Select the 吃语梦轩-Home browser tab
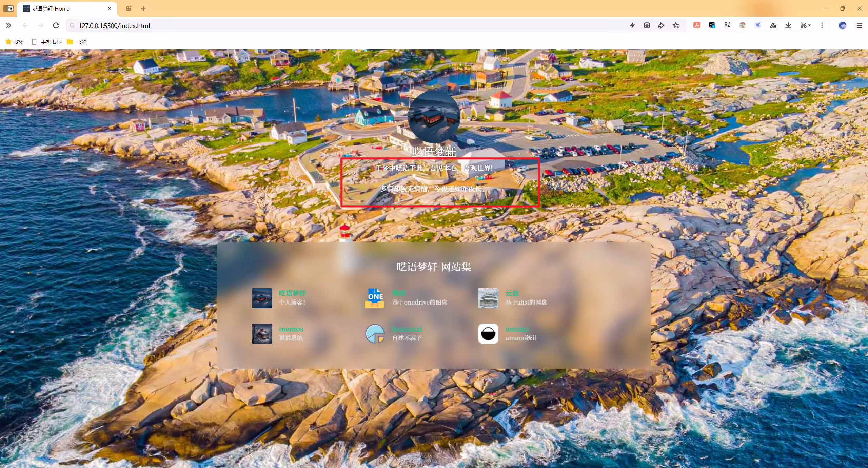The image size is (868, 468). coord(67,8)
